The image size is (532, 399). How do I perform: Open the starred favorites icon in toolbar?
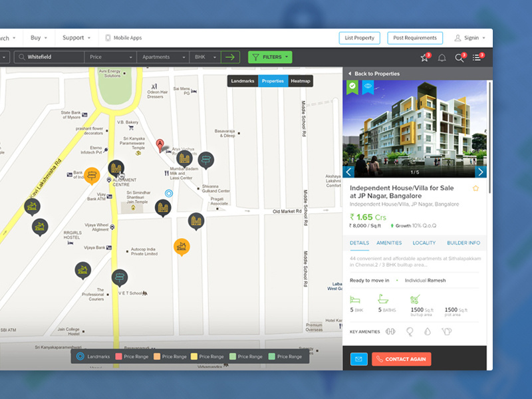424,58
